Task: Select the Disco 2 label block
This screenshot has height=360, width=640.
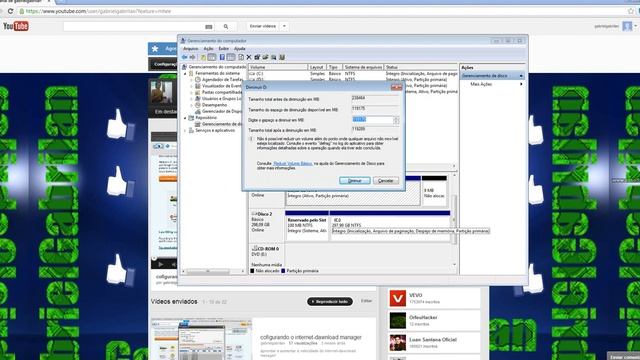Action: point(267,225)
